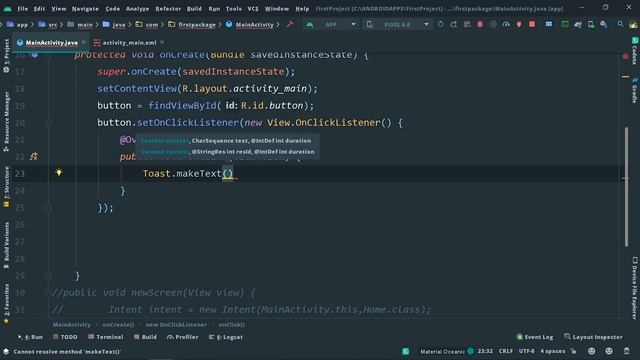Open the Tools menu
The width and height of the screenshot is (640, 360).
coord(233,9)
